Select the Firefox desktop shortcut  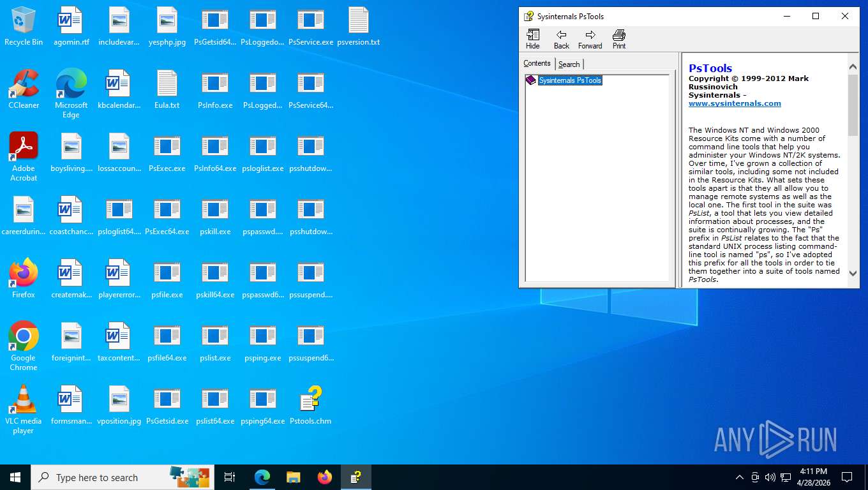pyautogui.click(x=24, y=279)
